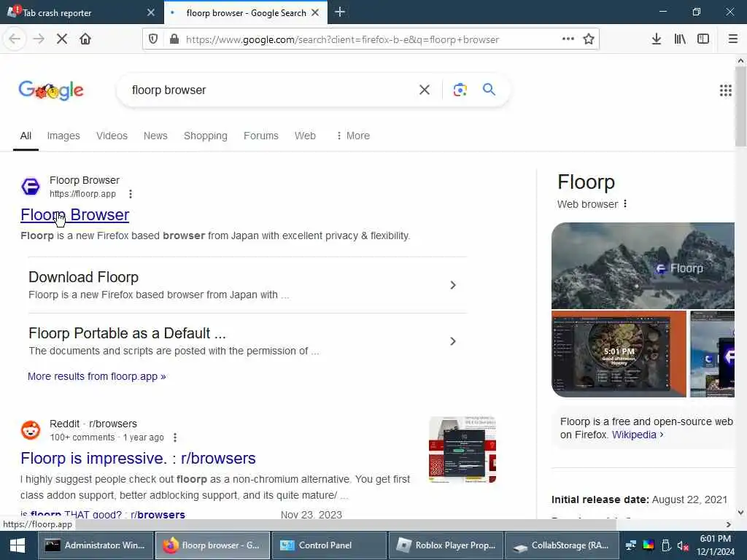Viewport: 747px width, 560px height.
Task: Open 'is floorp THAT good?' Reddit link
Action: coord(103,514)
